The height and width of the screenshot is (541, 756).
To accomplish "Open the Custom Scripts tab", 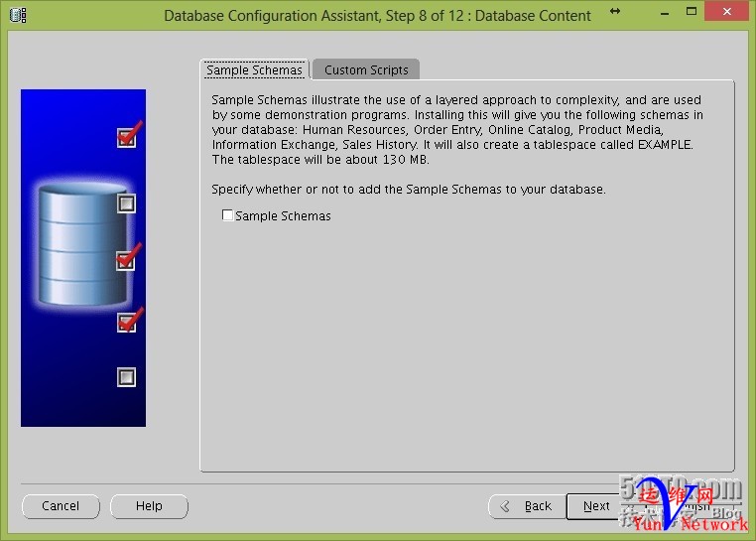I will pos(366,69).
